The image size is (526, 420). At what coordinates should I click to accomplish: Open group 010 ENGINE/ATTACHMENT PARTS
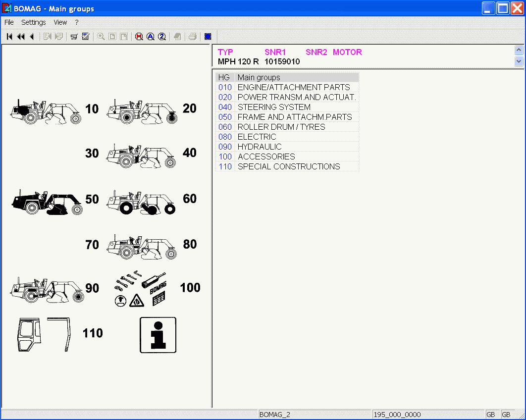287,87
